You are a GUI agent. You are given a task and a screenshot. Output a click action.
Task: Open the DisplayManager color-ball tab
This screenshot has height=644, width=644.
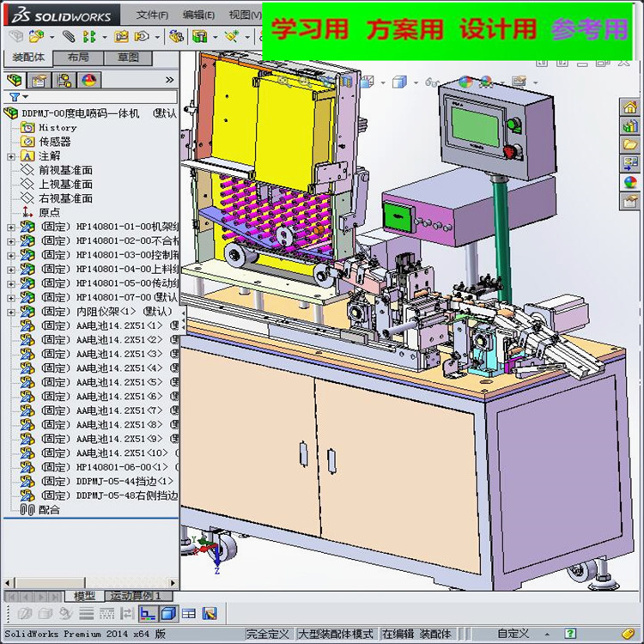tap(89, 80)
